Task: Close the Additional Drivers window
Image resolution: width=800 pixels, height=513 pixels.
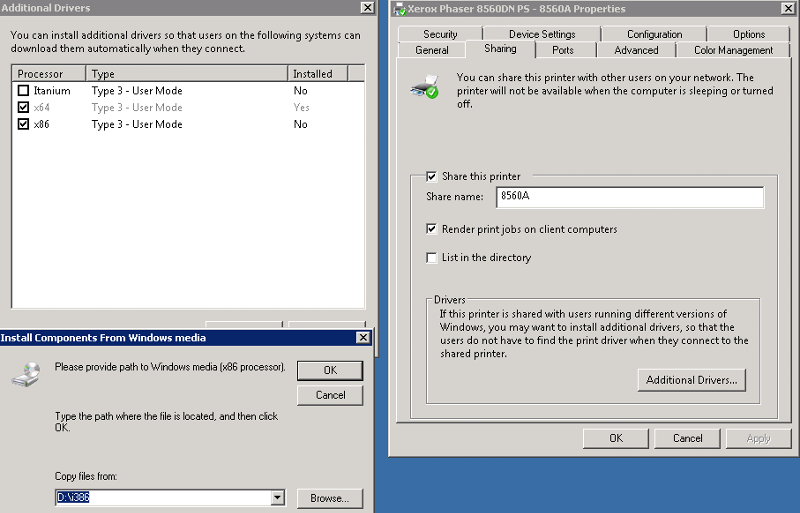Action: point(367,8)
